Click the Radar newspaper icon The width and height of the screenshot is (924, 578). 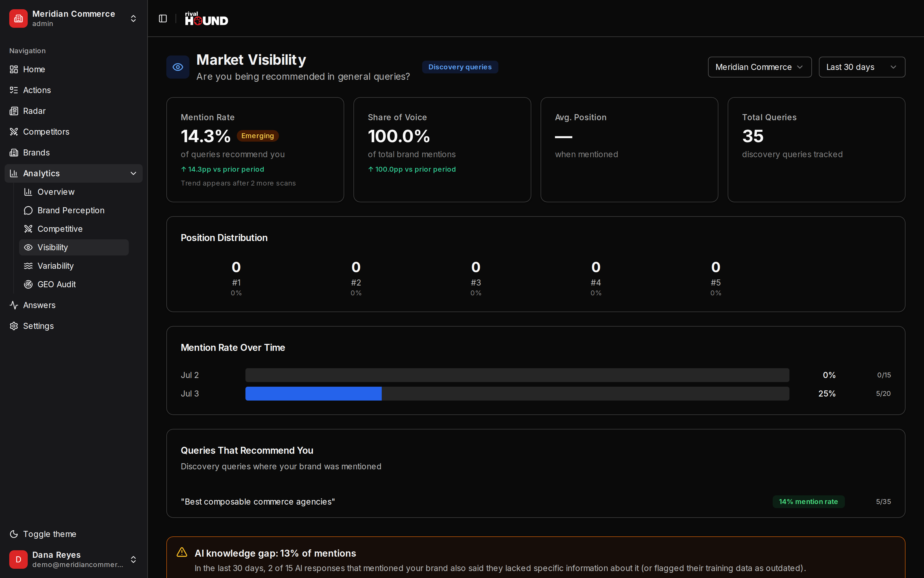point(14,111)
